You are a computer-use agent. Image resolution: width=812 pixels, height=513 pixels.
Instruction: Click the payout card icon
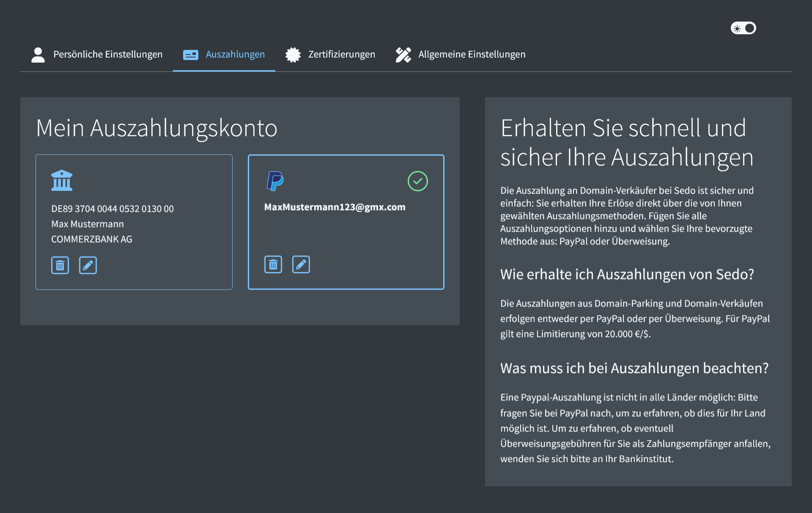pos(190,55)
